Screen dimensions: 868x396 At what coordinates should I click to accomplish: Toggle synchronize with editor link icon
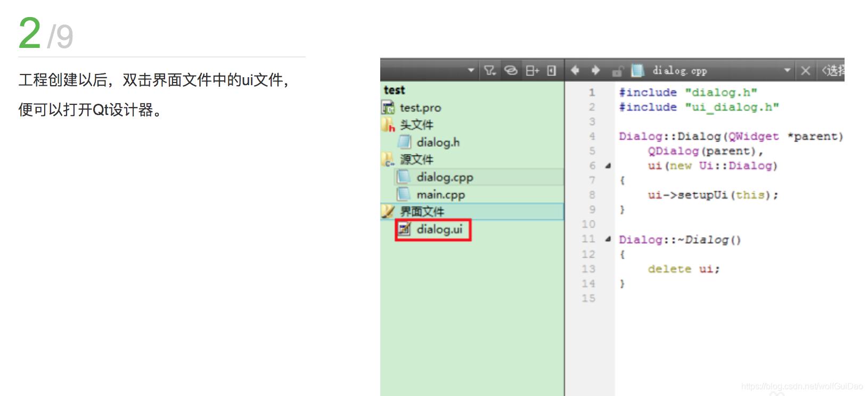point(511,70)
